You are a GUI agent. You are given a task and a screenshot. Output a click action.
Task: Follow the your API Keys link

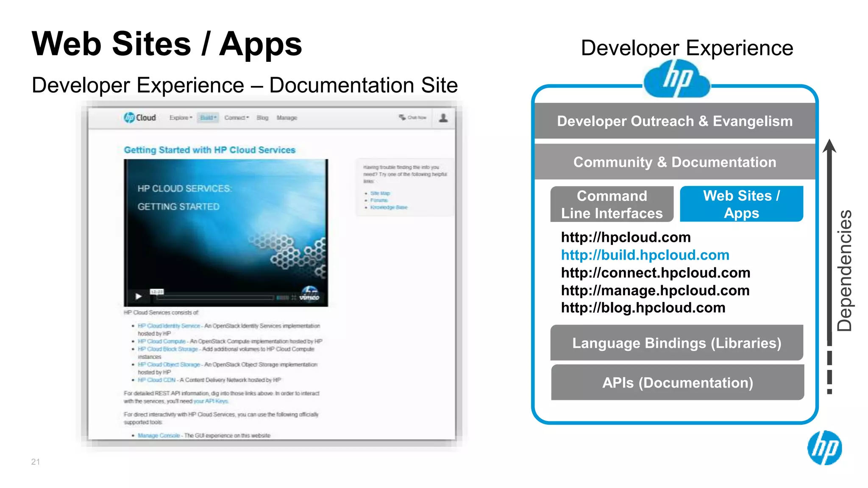pyautogui.click(x=211, y=401)
